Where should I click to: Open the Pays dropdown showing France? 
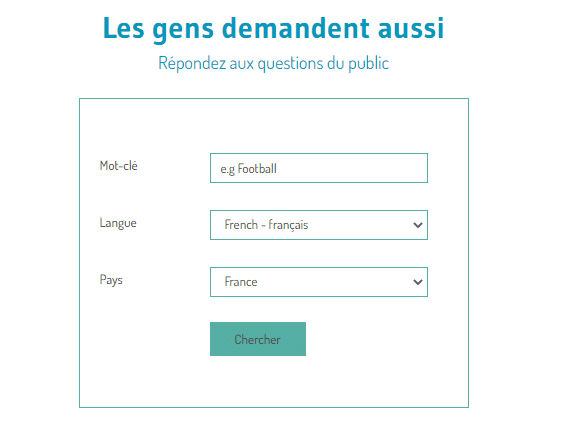point(319,282)
